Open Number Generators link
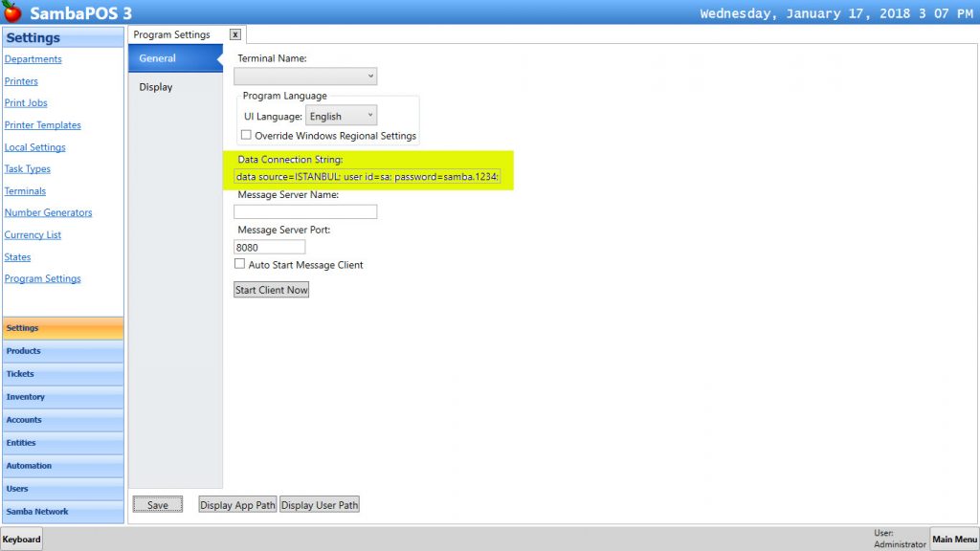This screenshot has height=551, width=980. pos(48,212)
